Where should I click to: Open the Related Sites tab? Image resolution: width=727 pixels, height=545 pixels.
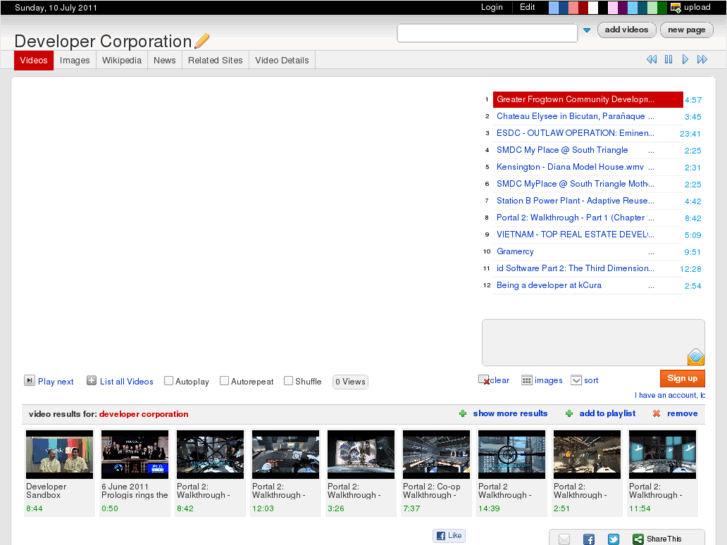click(215, 60)
